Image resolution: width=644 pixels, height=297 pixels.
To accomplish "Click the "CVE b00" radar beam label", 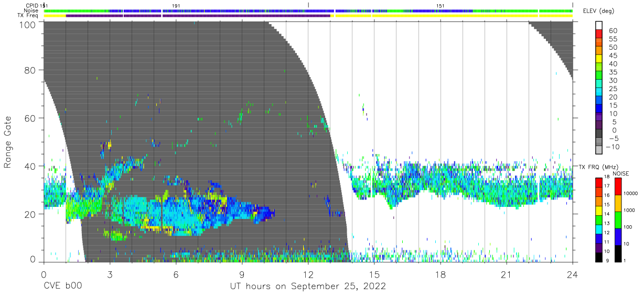I will pos(62,287).
